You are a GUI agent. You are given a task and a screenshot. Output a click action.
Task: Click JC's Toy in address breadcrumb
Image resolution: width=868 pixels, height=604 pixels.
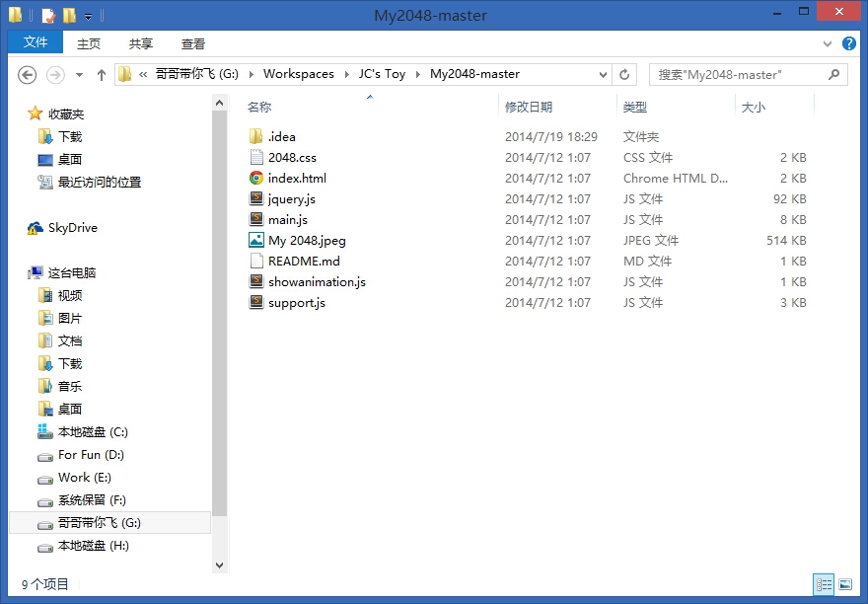click(x=382, y=74)
